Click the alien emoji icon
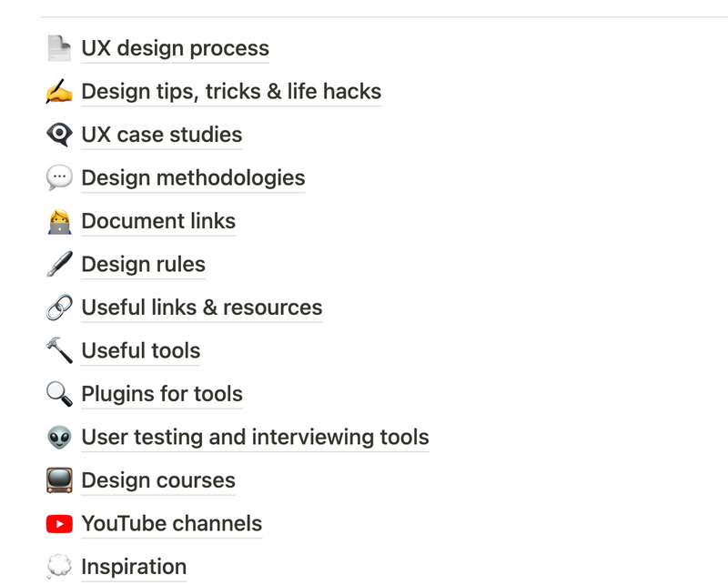 point(59,437)
